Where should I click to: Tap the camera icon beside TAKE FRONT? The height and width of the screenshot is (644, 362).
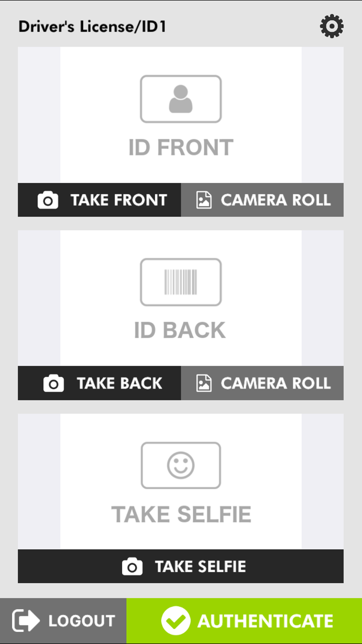(x=48, y=200)
